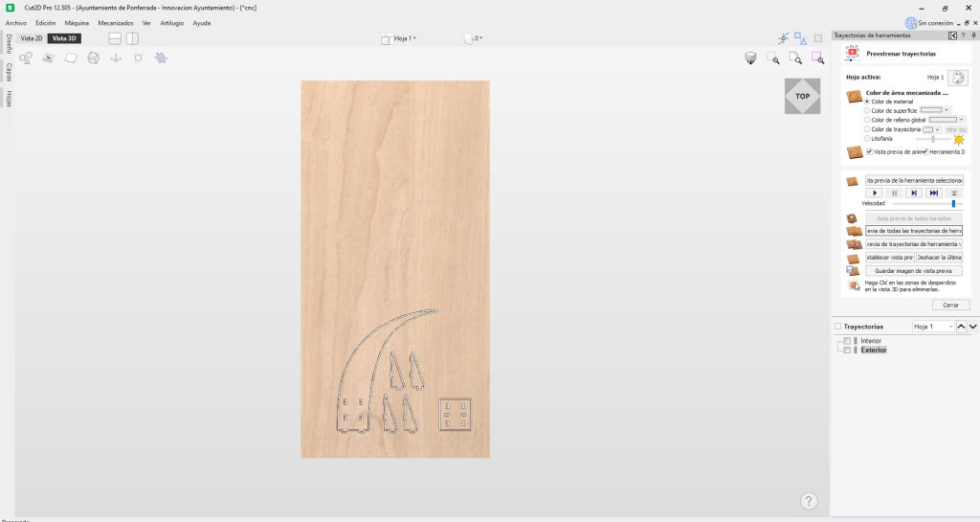This screenshot has height=522, width=980.
Task: Click preview visible toolpaths button
Action: [x=913, y=244]
